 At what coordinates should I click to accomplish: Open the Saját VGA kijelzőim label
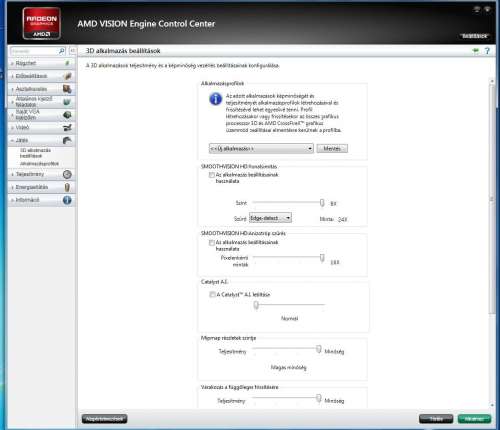tap(27, 114)
